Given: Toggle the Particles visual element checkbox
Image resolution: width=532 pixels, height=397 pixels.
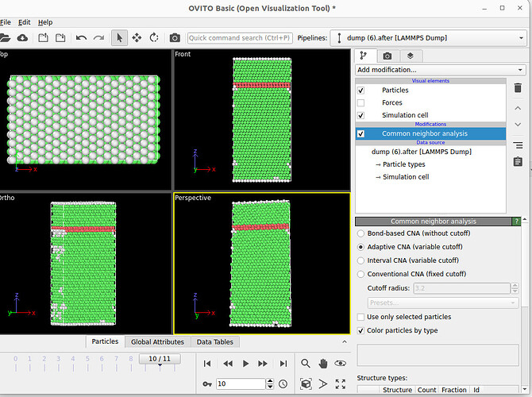Looking at the screenshot, I should [x=361, y=91].
